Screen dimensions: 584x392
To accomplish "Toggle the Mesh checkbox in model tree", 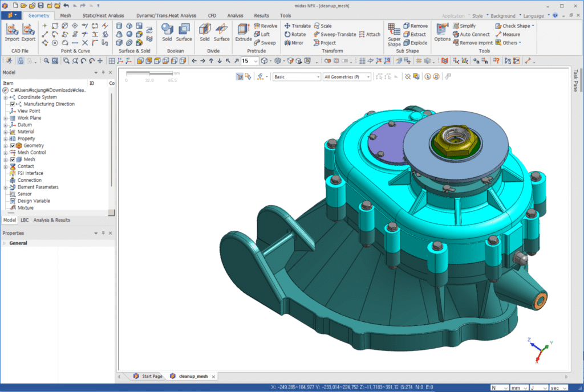I will tap(13, 160).
